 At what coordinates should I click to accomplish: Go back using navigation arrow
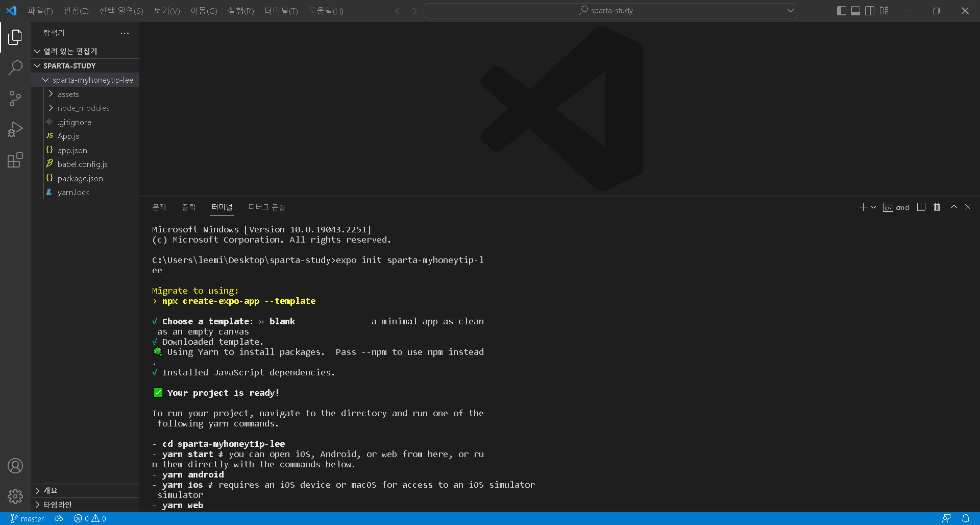point(399,11)
